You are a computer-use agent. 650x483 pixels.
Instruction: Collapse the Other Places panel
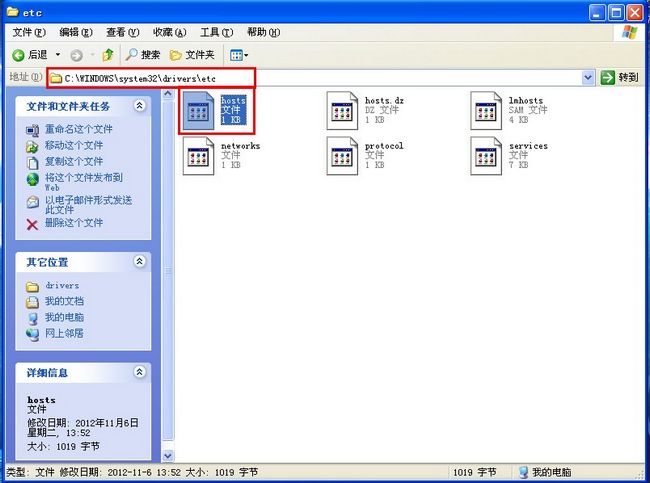point(139,261)
